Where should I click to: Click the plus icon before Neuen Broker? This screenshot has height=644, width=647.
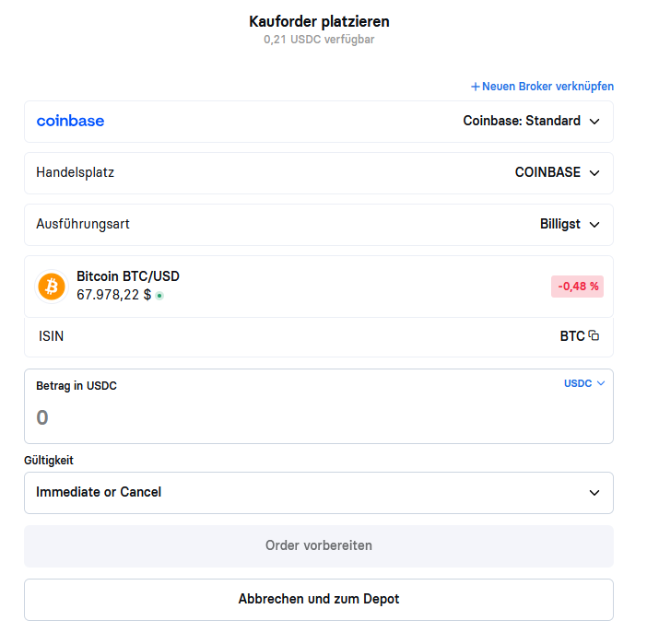click(476, 87)
